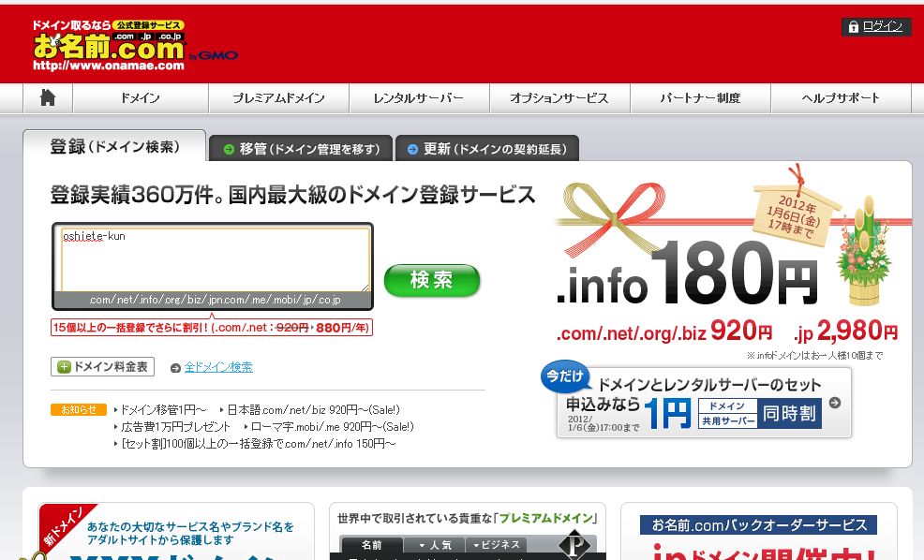
Task: Click ローマ字.mobi/.me 920円 news link
Action: [333, 426]
